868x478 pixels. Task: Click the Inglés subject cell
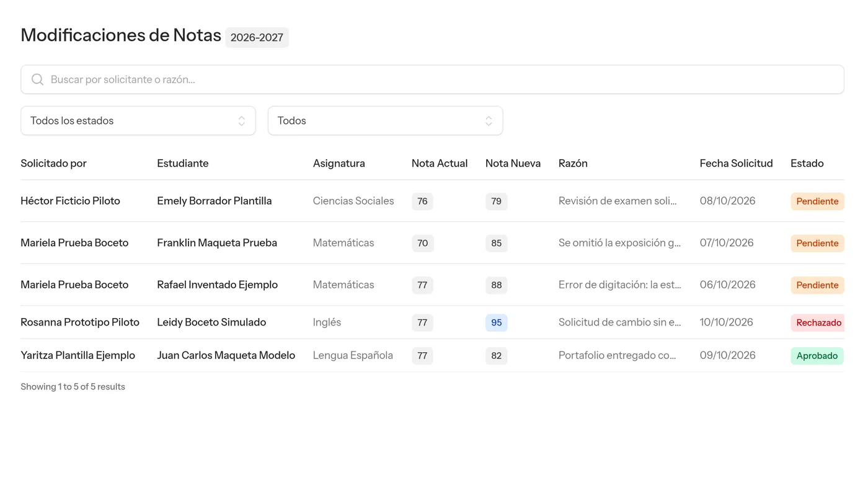(x=327, y=322)
